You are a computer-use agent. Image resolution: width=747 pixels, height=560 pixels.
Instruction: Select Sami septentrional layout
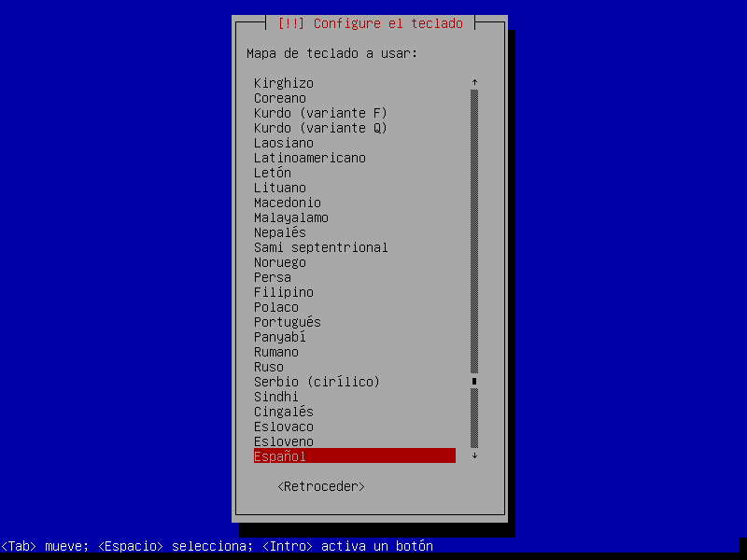[x=321, y=247]
